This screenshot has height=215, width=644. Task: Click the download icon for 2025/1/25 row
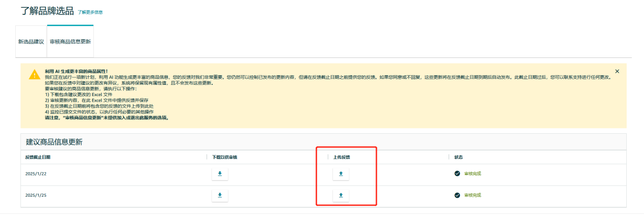(220, 195)
